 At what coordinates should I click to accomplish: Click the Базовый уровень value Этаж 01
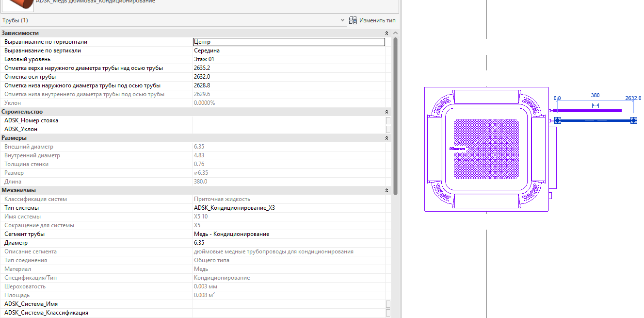(289, 59)
